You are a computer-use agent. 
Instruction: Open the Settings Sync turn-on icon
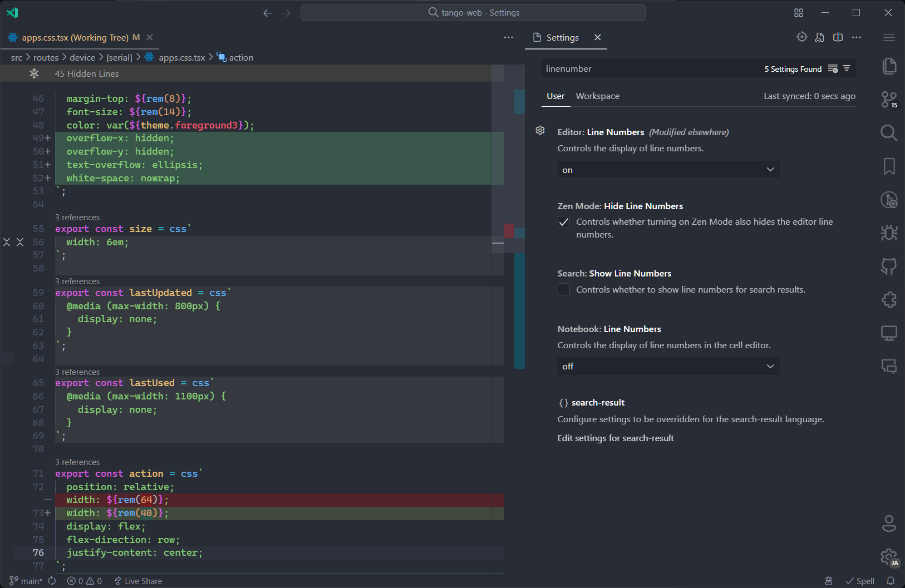(802, 37)
